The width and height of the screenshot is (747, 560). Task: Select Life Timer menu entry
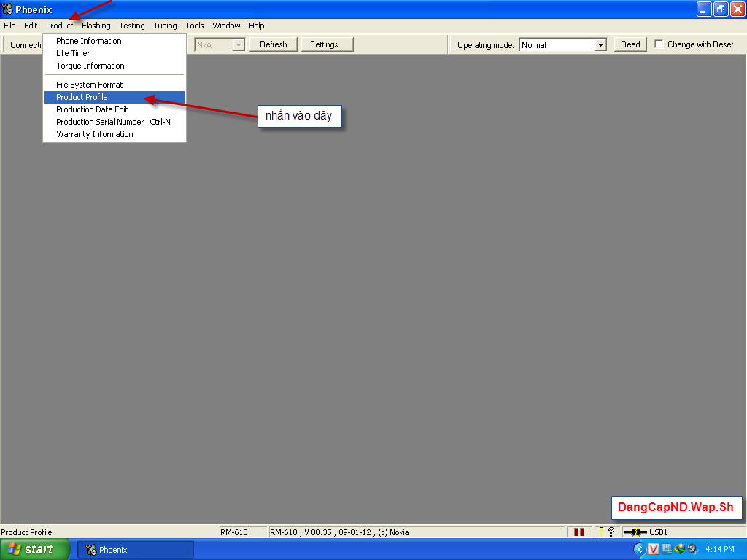pos(115,53)
